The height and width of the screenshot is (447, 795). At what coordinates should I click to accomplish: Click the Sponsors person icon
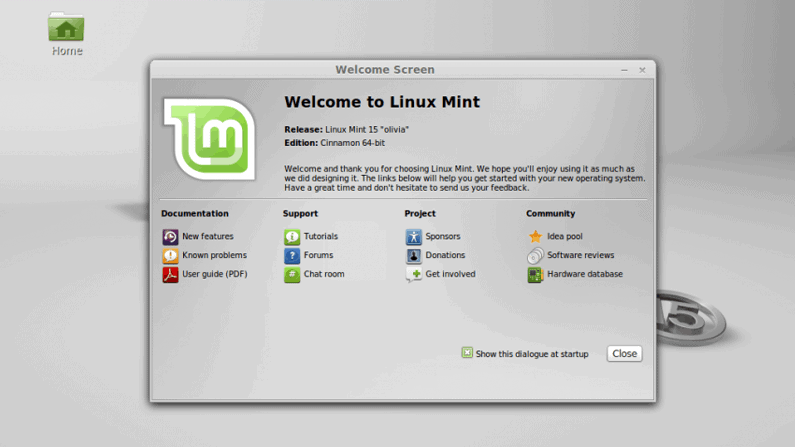click(x=414, y=237)
